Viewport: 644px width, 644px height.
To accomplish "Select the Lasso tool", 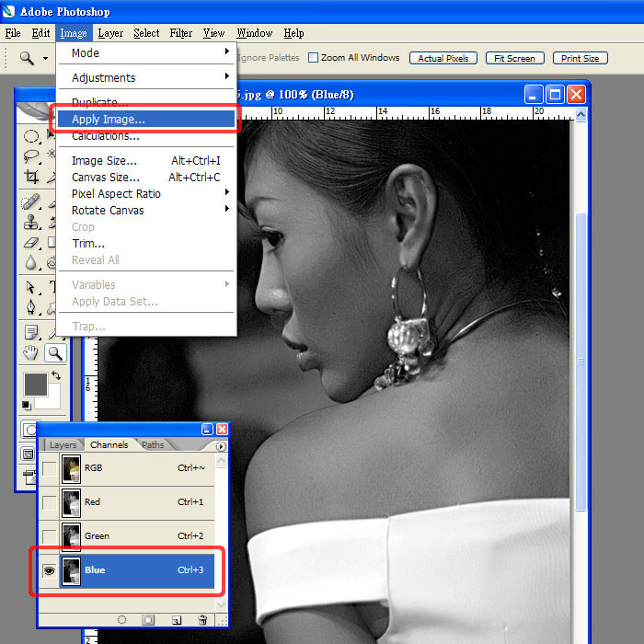I will click(x=31, y=155).
